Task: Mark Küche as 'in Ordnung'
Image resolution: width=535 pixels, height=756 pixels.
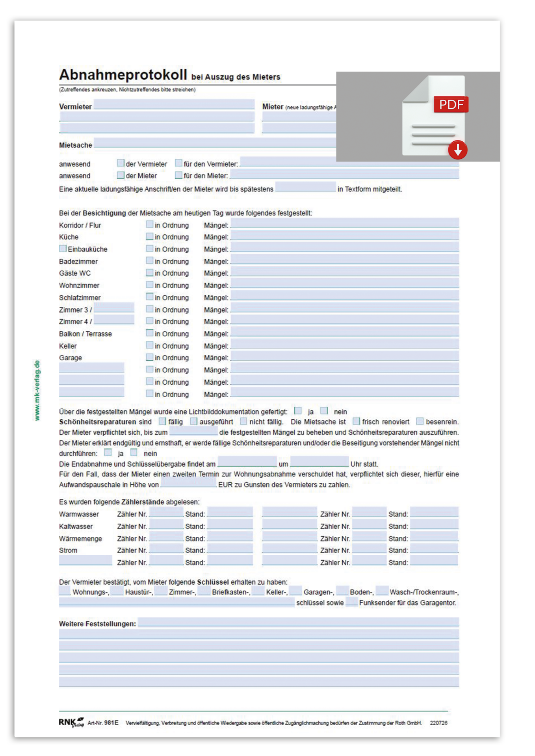Action: pyautogui.click(x=149, y=236)
